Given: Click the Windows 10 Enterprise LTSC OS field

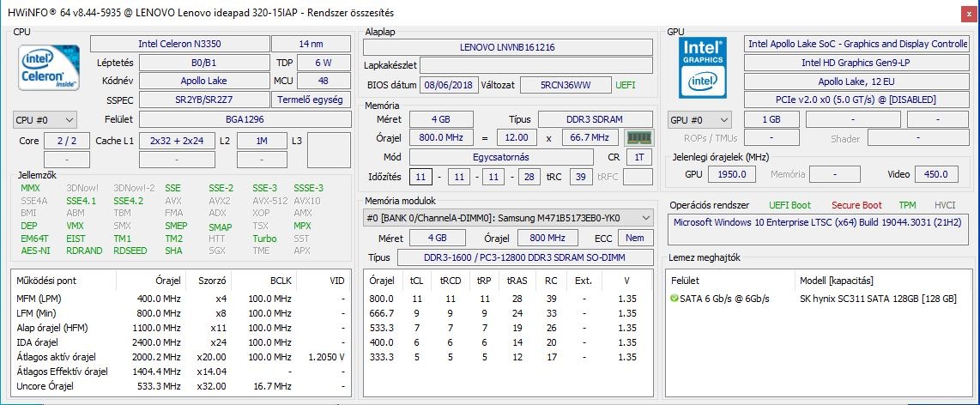Looking at the screenshot, I should coord(818,229).
